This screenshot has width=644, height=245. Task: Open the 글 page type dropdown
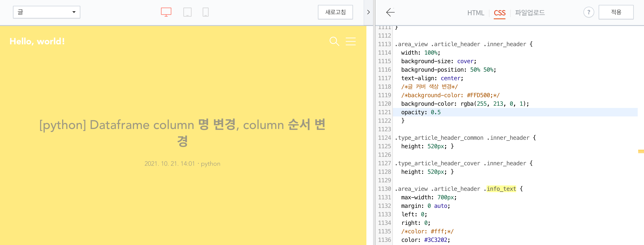coord(46,12)
